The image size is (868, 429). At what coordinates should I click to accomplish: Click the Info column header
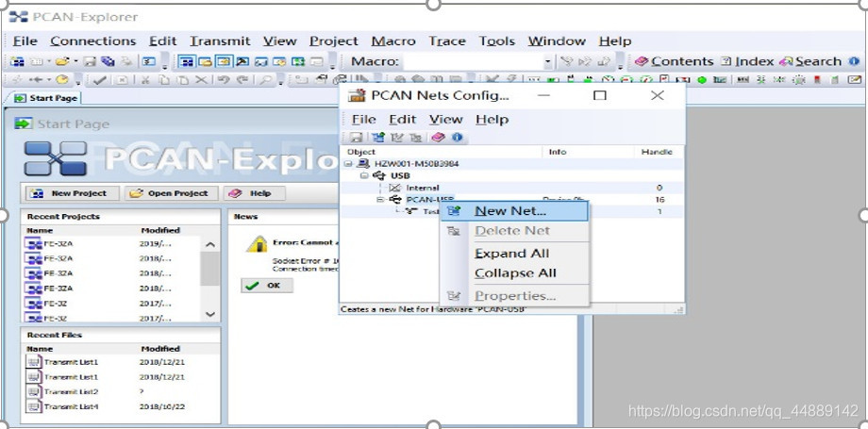(589, 152)
